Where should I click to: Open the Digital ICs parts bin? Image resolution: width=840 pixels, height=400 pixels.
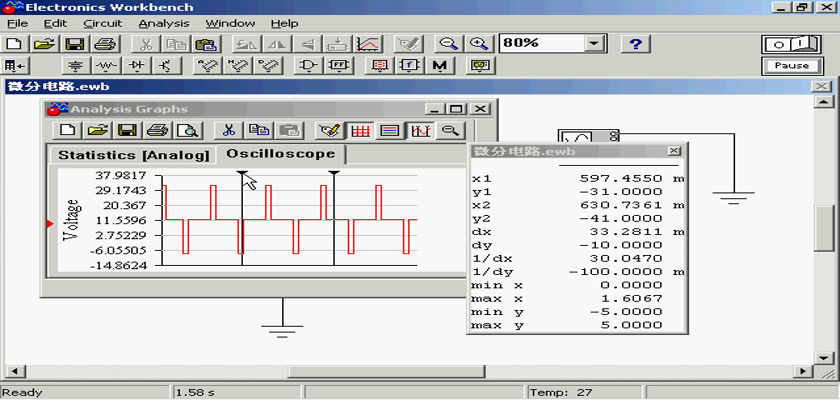tap(267, 66)
